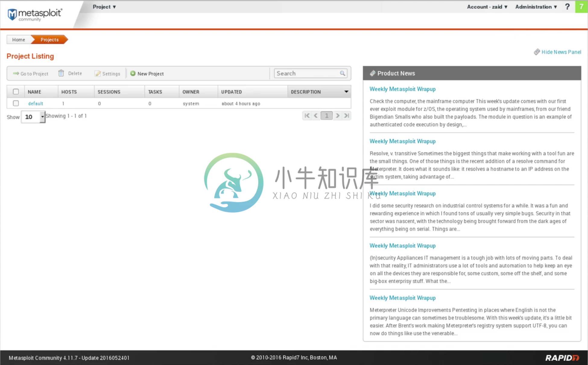Click the 'system' owner cell
588x365 pixels.
[x=191, y=104]
